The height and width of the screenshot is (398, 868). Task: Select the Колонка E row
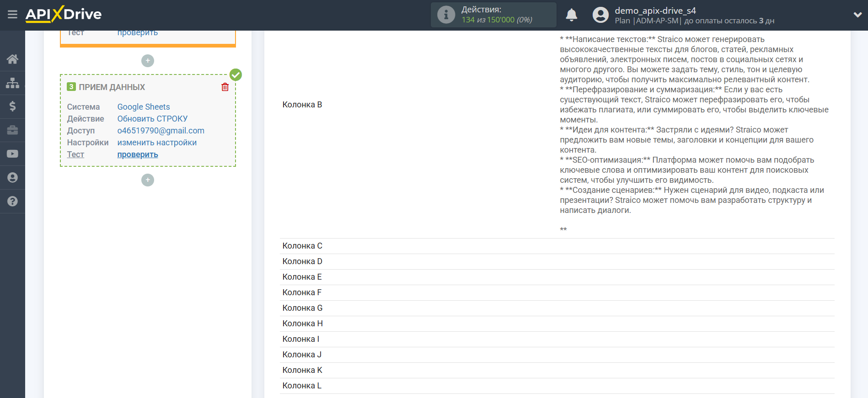point(557,277)
